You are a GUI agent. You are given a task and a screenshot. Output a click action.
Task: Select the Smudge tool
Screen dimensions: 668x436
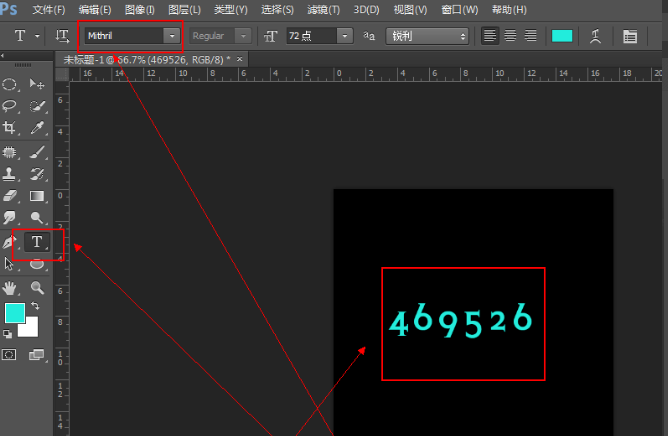[9, 217]
